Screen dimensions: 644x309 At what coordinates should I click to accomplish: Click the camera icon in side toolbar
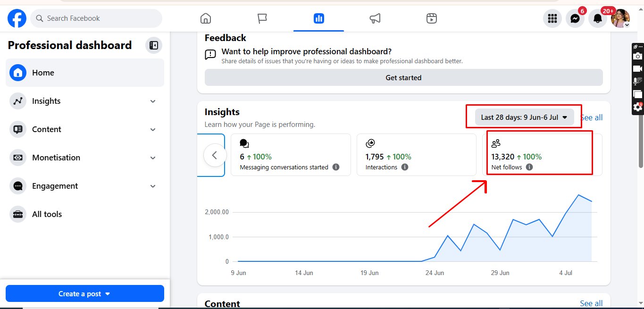point(638,56)
